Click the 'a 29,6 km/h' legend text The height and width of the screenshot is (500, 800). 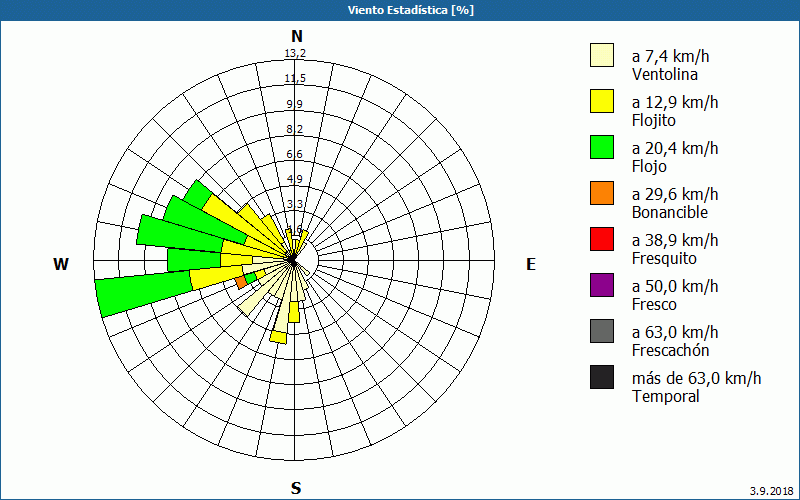[x=675, y=194]
